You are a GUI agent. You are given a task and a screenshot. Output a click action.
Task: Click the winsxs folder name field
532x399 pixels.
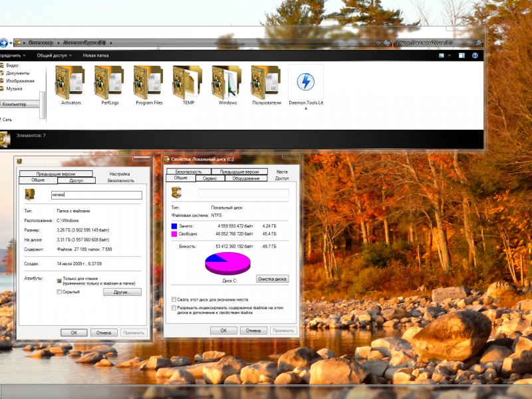point(96,195)
